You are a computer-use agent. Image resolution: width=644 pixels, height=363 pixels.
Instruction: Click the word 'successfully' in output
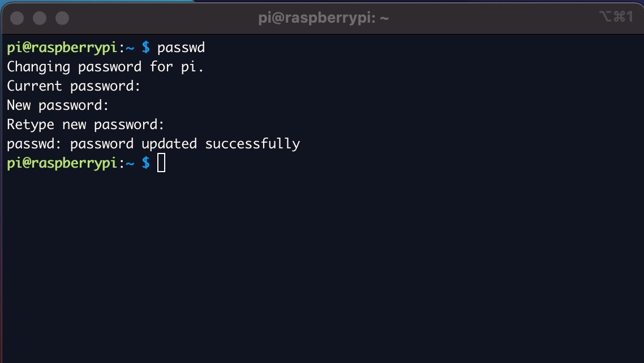[x=252, y=144]
